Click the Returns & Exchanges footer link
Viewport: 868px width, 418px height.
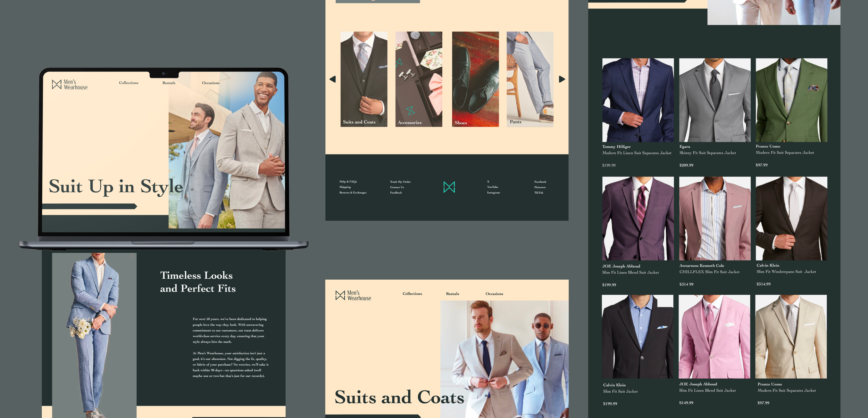click(353, 192)
